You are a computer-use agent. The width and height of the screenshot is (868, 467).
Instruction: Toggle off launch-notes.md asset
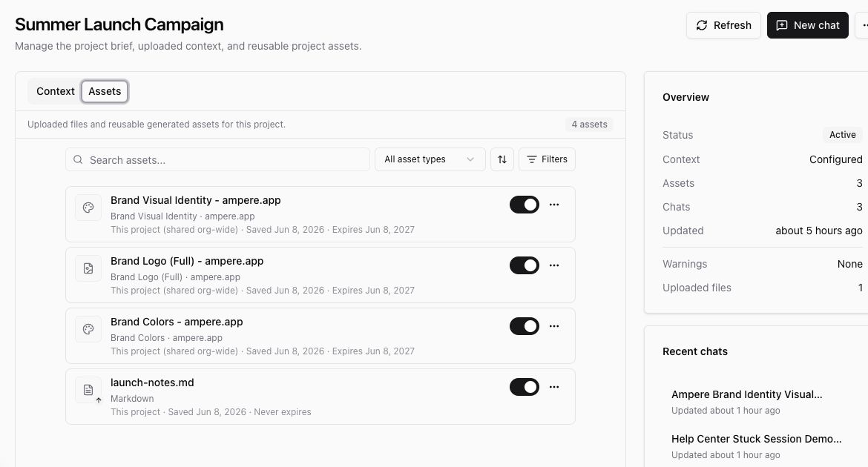(525, 388)
